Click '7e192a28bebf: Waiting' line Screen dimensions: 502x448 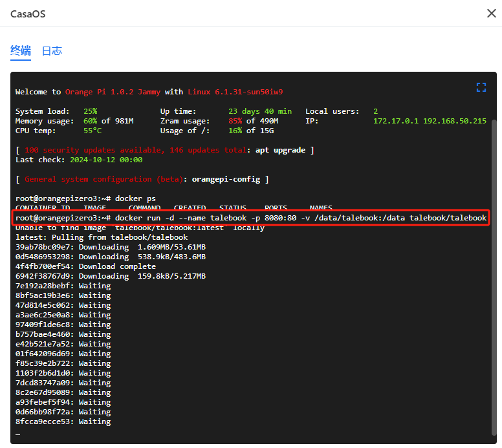coord(63,286)
